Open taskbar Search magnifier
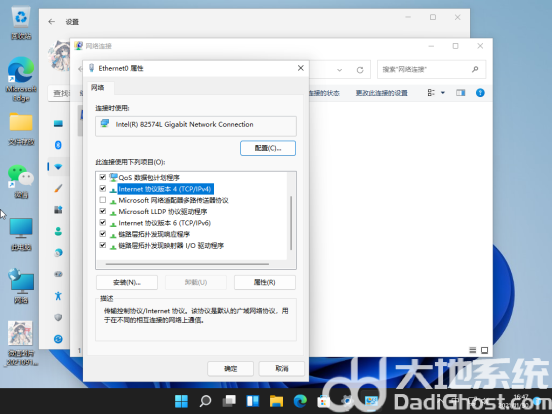The width and height of the screenshot is (552, 414). (205, 401)
